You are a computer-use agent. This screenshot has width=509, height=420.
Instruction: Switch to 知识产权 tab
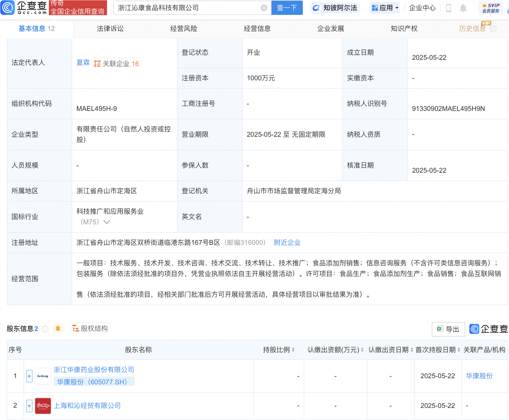click(x=404, y=29)
